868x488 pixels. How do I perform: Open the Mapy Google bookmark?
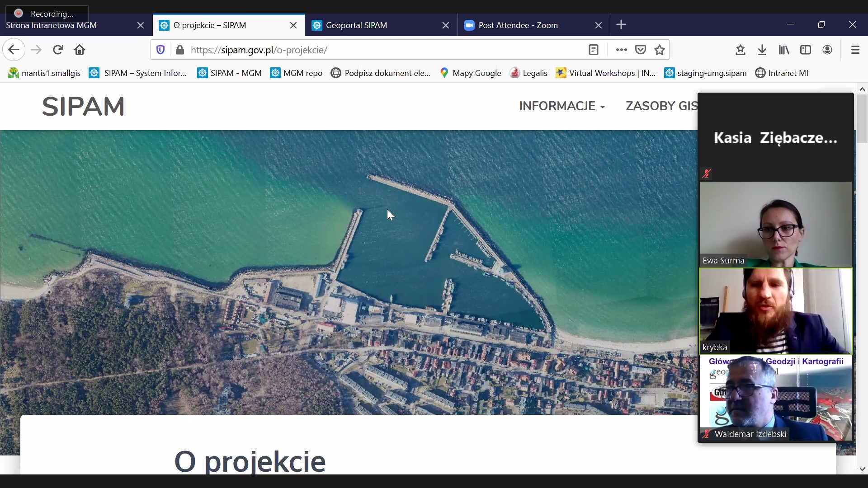click(471, 73)
